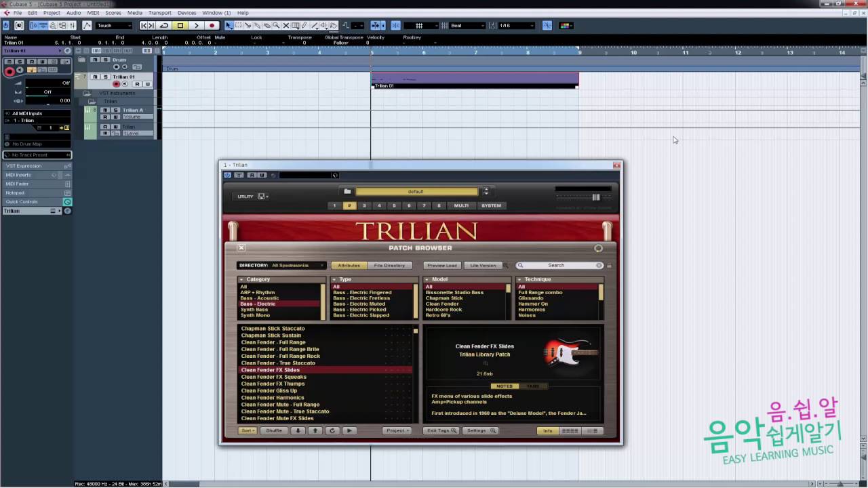Screen dimensions: 868x488
Task: Solo the Drum track
Action: pyautogui.click(x=104, y=60)
